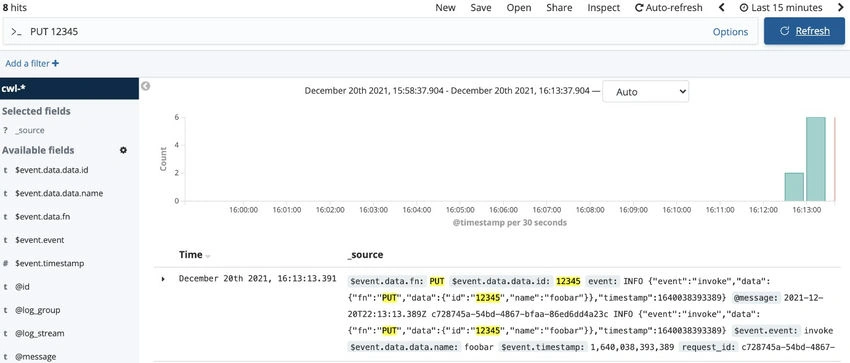Click Open in the top menu
Image resolution: width=850 pixels, height=363 pixels.
coord(519,8)
